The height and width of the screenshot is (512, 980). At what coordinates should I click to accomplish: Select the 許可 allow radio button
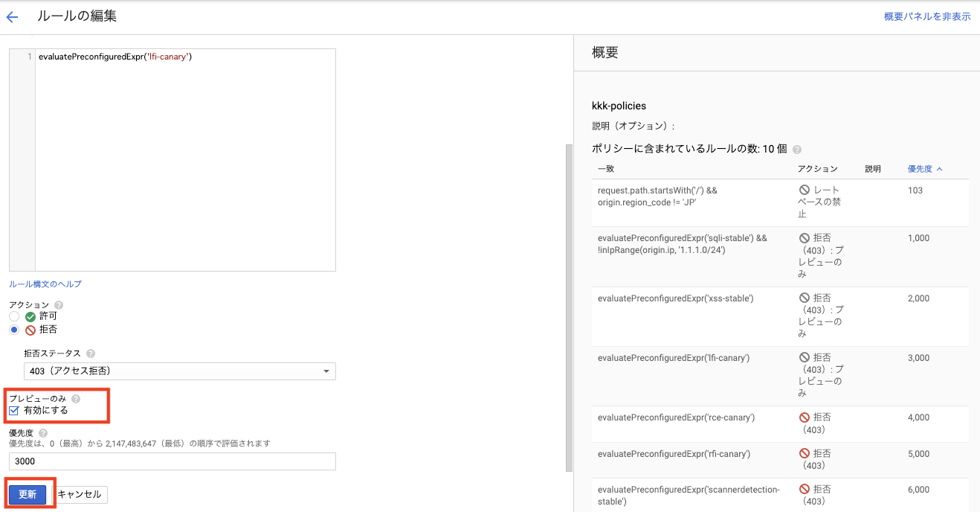pos(14,316)
